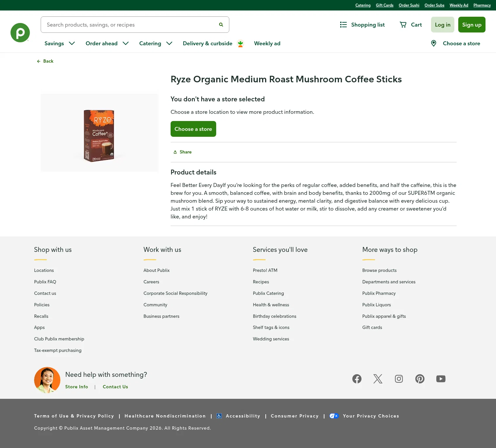Click the Share icon

click(175, 152)
